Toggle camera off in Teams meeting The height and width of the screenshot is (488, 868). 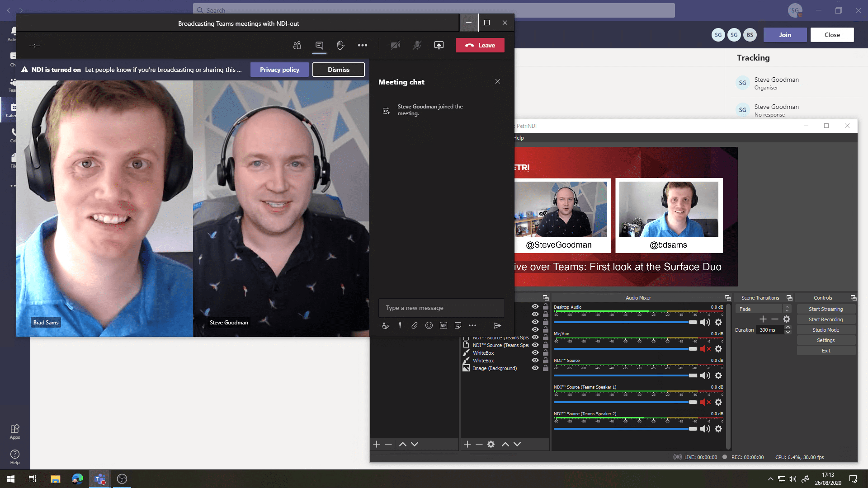pyautogui.click(x=395, y=45)
